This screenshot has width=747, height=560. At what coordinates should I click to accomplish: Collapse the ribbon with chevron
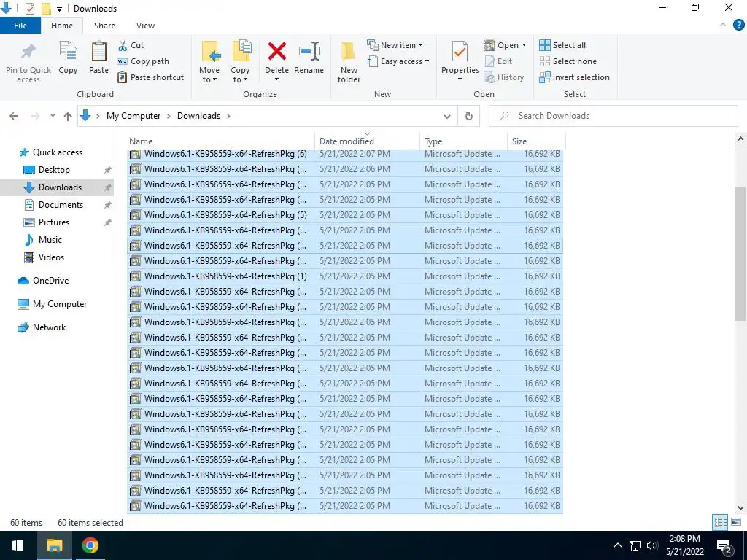[x=723, y=26]
